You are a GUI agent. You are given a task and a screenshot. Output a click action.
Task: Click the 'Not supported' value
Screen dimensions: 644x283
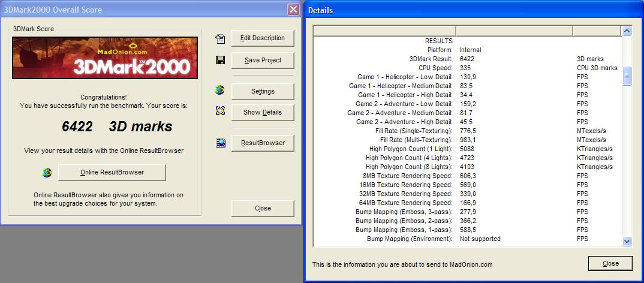(480, 239)
